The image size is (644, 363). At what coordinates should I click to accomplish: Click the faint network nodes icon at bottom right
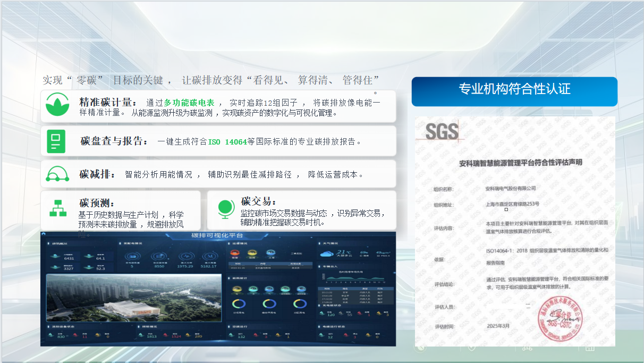527,347
